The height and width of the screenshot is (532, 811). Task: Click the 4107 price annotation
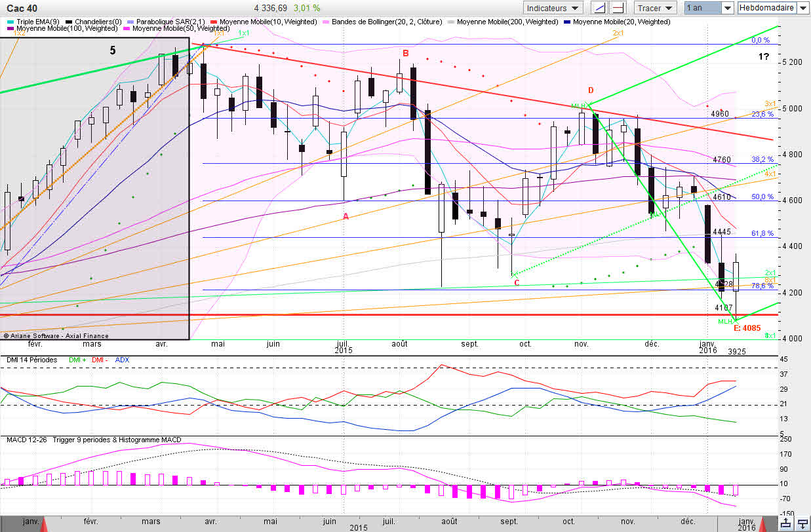tap(724, 307)
